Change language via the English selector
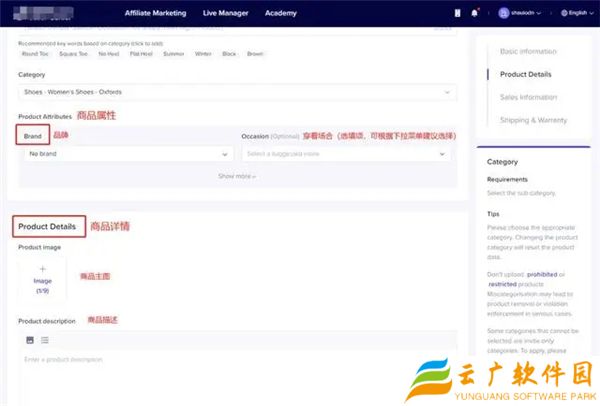Image resolution: width=600 pixels, height=406 pixels. pos(577,13)
